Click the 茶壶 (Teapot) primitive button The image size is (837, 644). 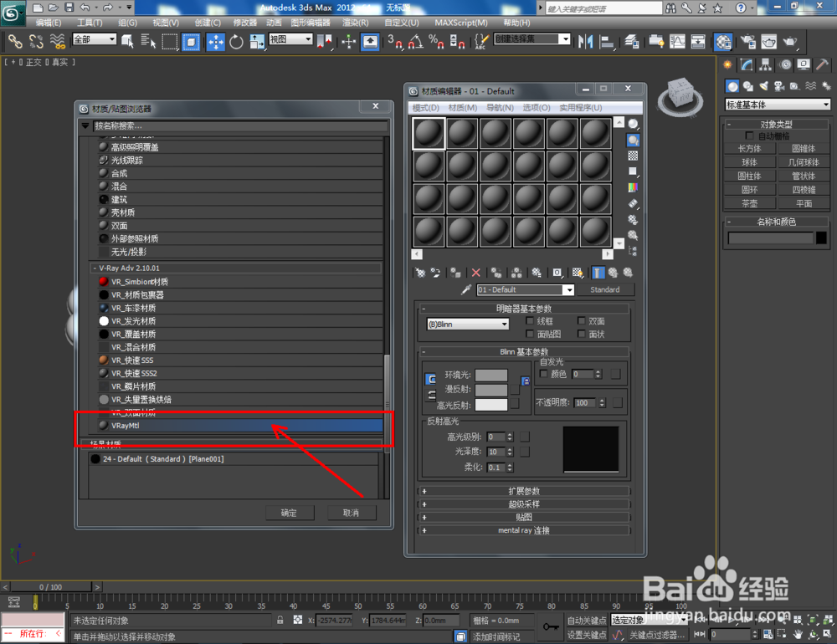(749, 204)
